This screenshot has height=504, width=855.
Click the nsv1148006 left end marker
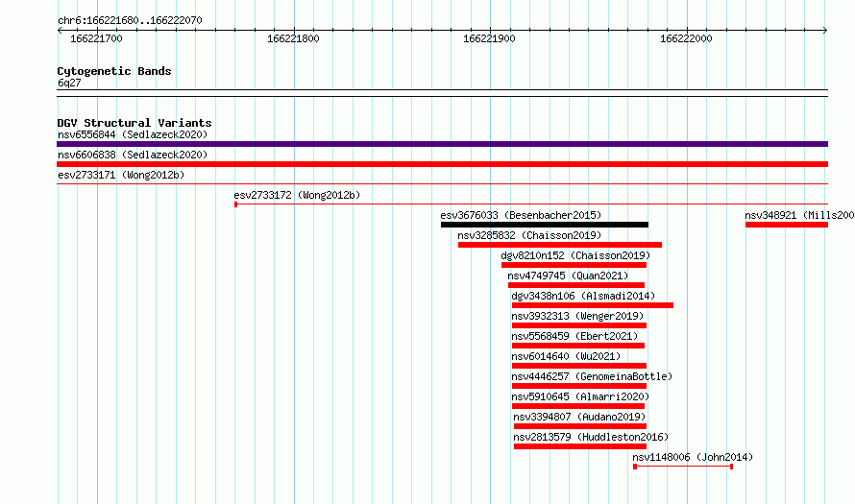click(635, 467)
